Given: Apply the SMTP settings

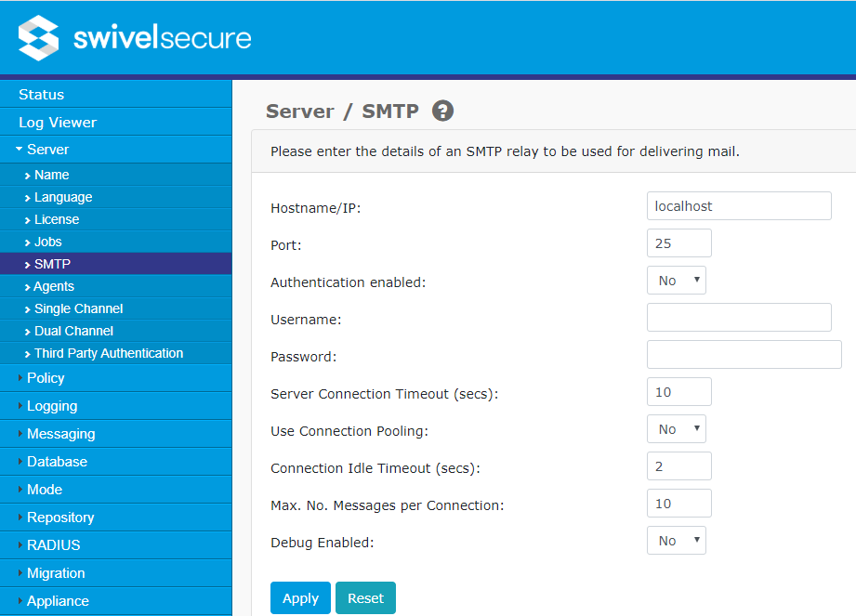Looking at the screenshot, I should coord(299,597).
